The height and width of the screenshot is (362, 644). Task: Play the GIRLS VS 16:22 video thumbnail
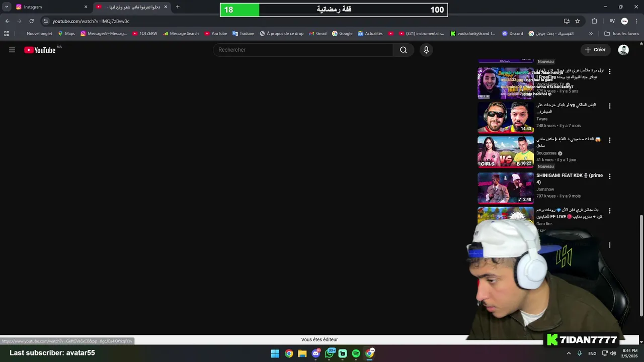click(x=506, y=151)
